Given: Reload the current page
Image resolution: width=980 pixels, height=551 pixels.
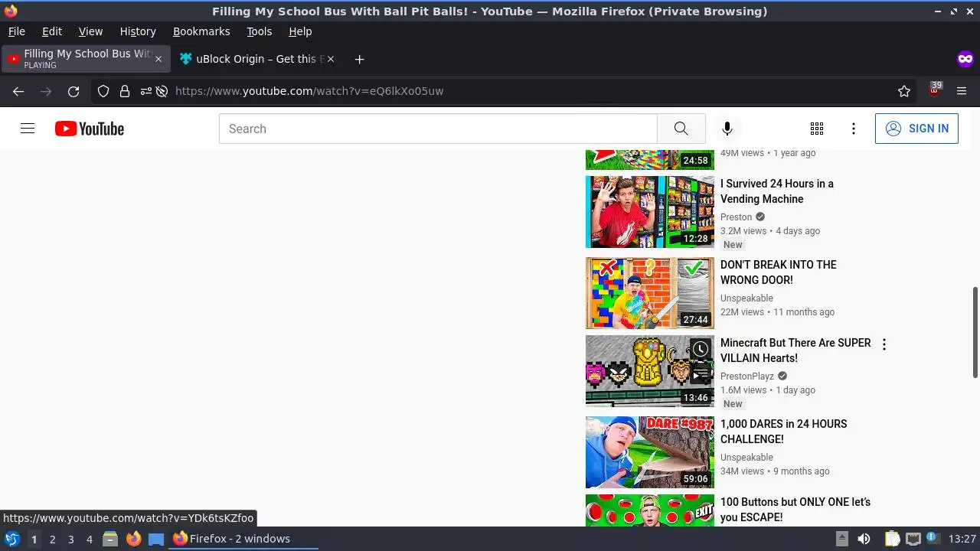Looking at the screenshot, I should coord(73,91).
